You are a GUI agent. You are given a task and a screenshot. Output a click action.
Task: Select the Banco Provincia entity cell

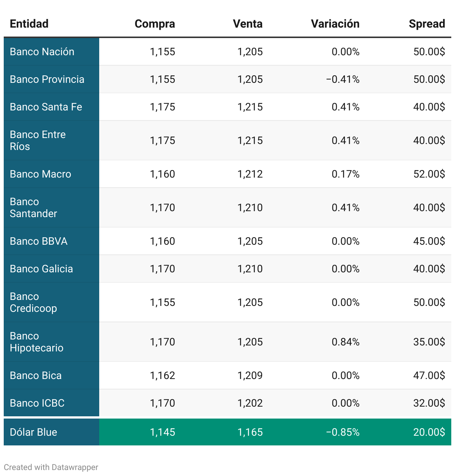coord(47,79)
